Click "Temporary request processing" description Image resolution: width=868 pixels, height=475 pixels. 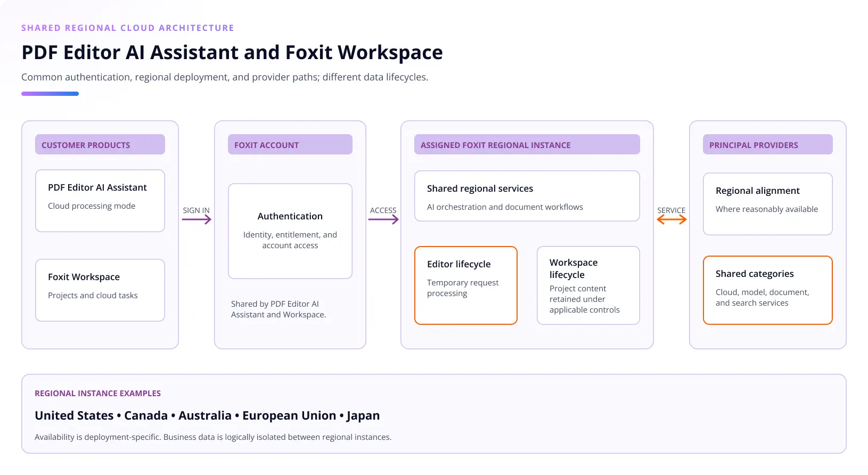(463, 288)
